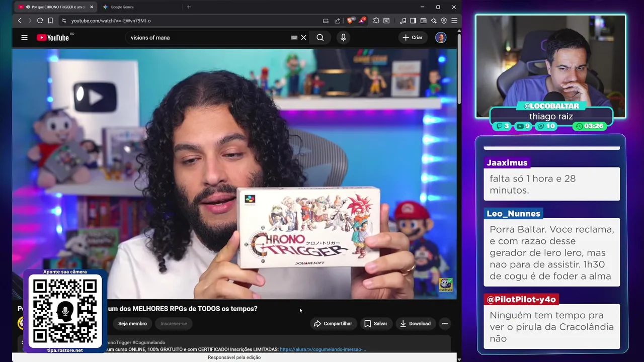Bookmark this page with bookmark icon
The width and height of the screenshot is (644, 362).
coord(50,21)
